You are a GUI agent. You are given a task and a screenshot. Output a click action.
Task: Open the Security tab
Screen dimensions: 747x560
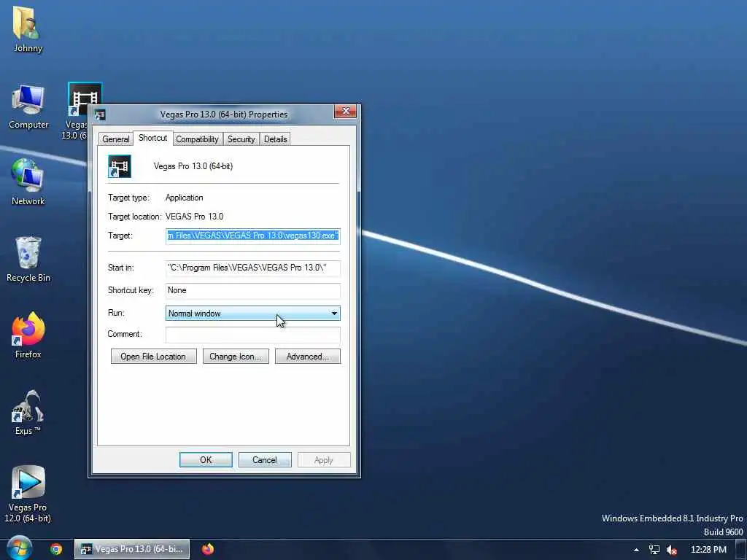click(x=241, y=139)
